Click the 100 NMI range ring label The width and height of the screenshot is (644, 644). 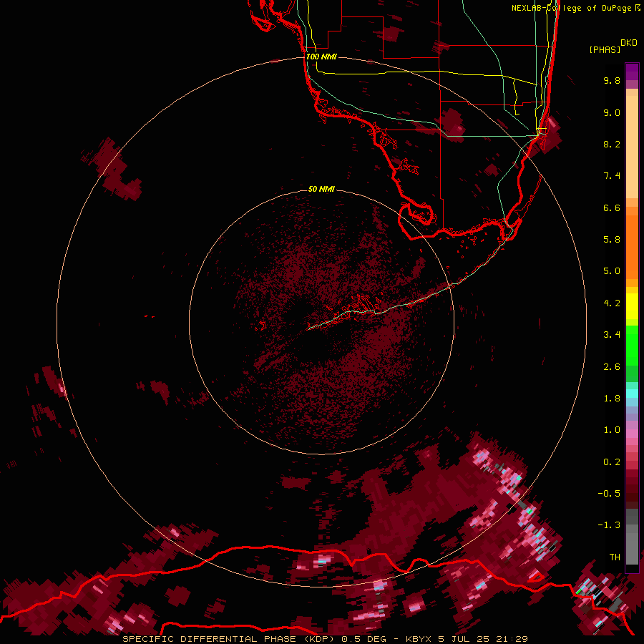point(321,57)
